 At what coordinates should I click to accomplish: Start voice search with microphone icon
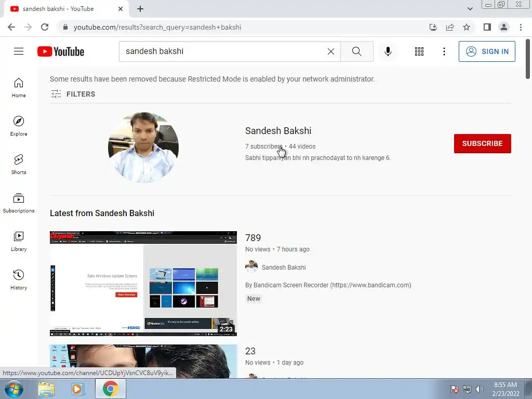pos(388,51)
